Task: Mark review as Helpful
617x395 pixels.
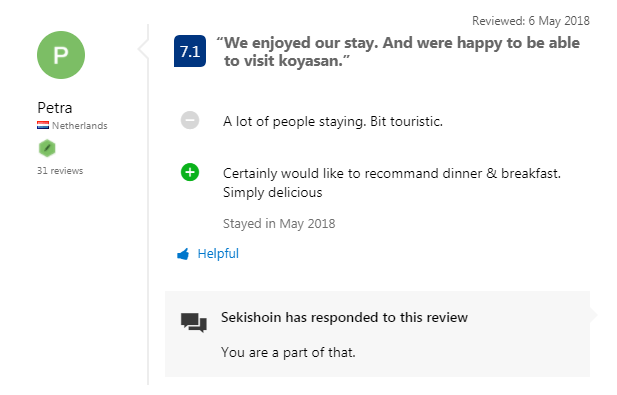Action: click(x=218, y=254)
